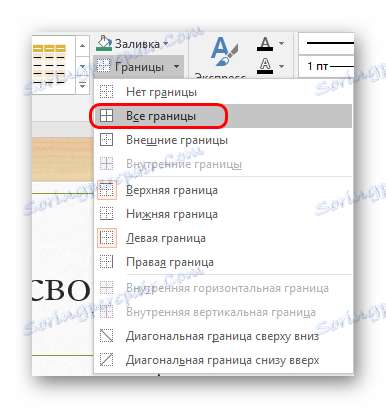386x408 pixels.
Task: Click the Границы borders grid icon
Action: tap(103, 66)
